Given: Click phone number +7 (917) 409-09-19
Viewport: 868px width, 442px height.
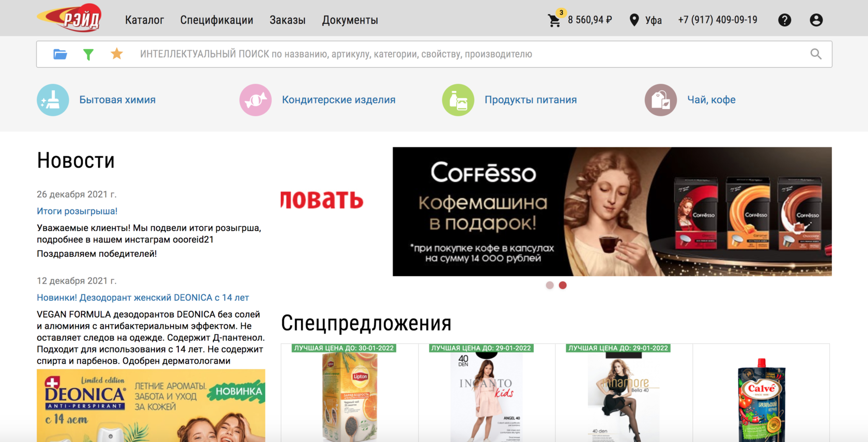Looking at the screenshot, I should coord(718,20).
